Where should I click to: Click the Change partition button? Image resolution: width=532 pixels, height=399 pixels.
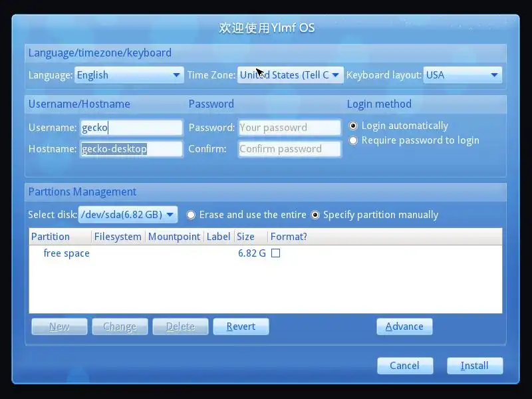(120, 327)
